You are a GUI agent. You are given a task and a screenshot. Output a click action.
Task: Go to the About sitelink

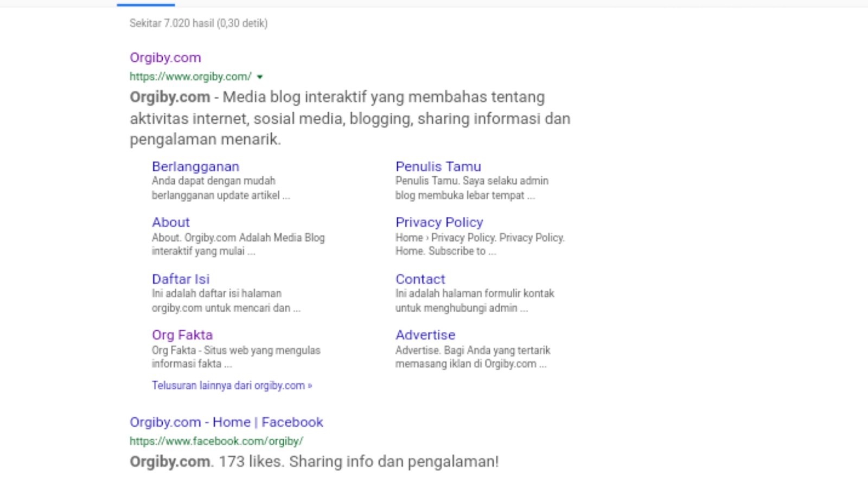pos(171,222)
